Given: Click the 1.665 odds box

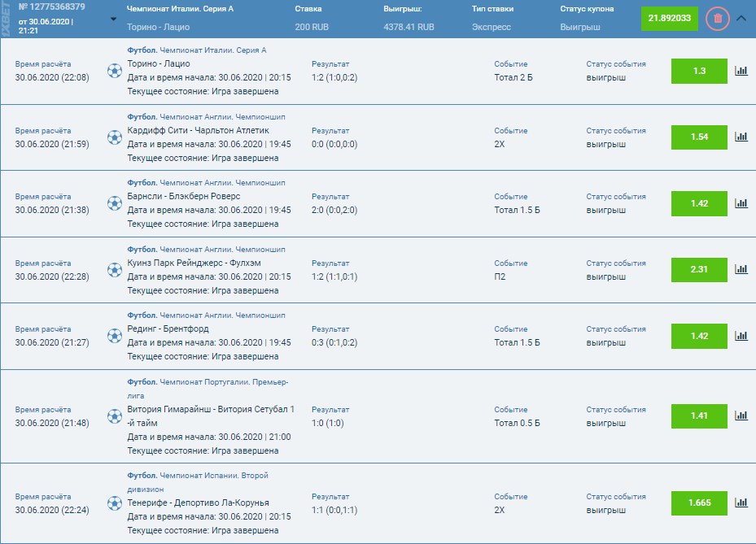Looking at the screenshot, I should (699, 503).
